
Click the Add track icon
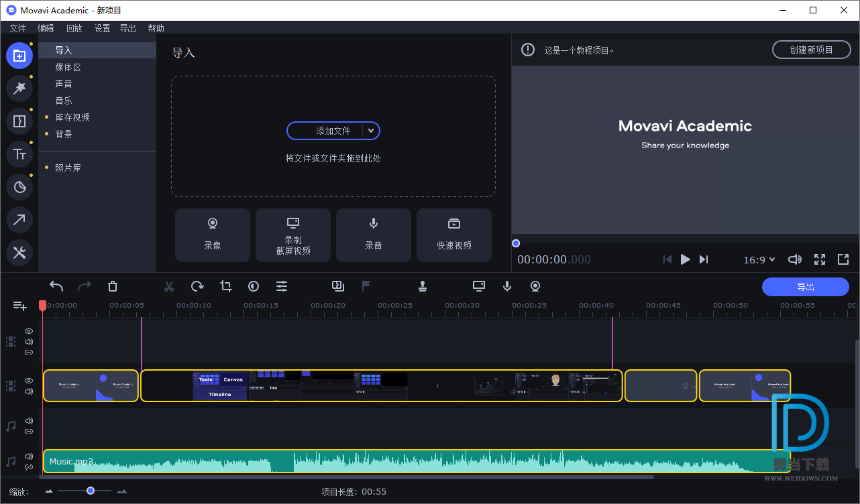point(19,306)
